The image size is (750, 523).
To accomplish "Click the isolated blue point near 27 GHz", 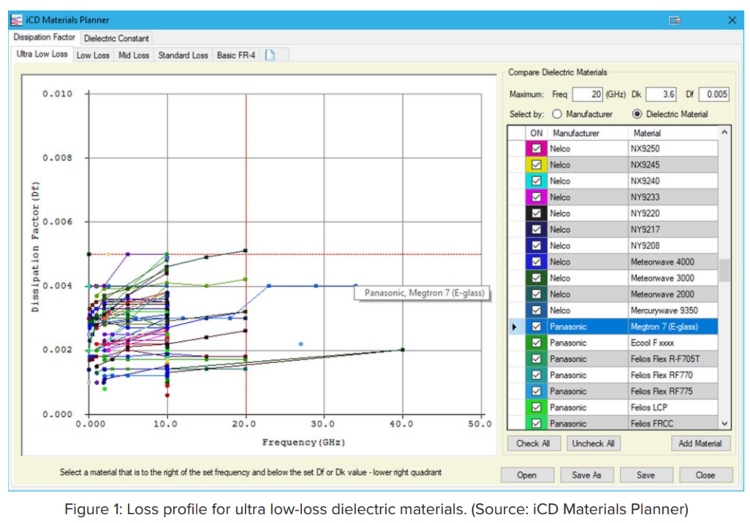I will click(x=301, y=344).
